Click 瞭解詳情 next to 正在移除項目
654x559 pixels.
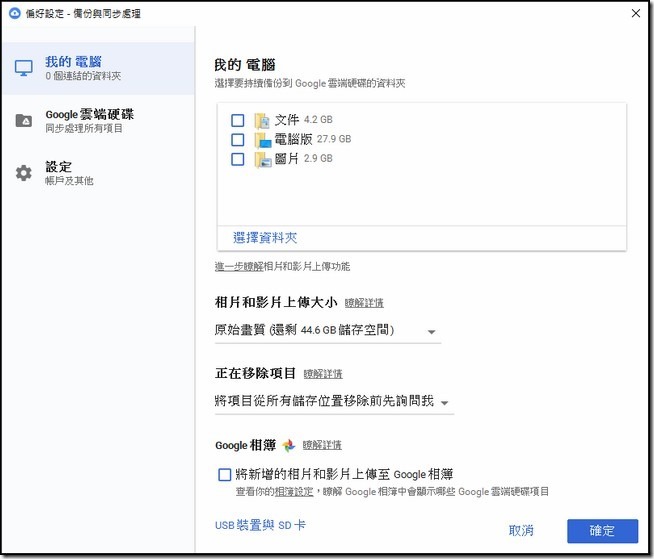[323, 374]
